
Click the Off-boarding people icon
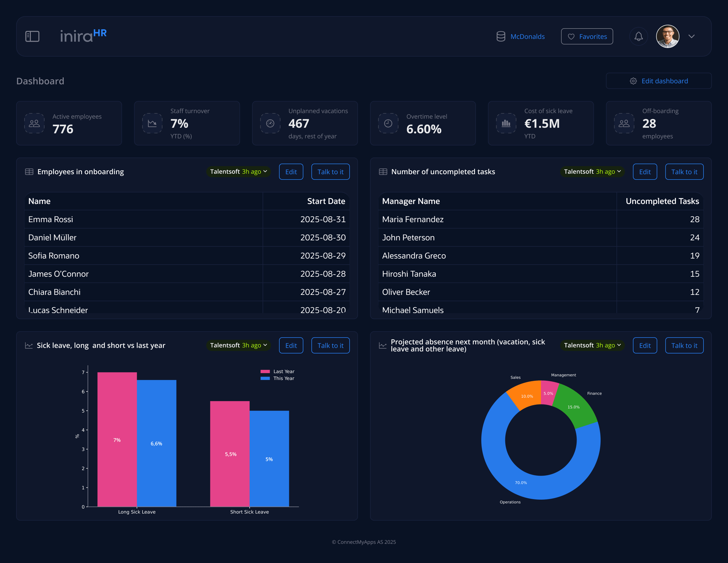pyautogui.click(x=624, y=123)
